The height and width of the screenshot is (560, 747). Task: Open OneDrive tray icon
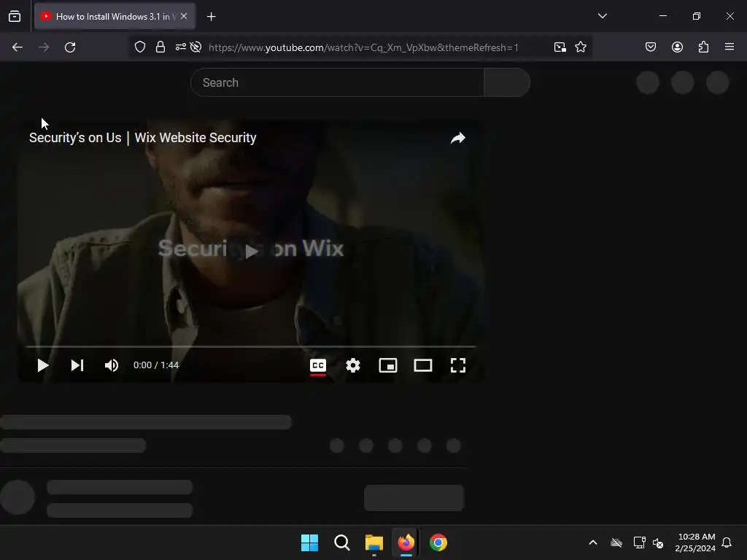coord(616,542)
